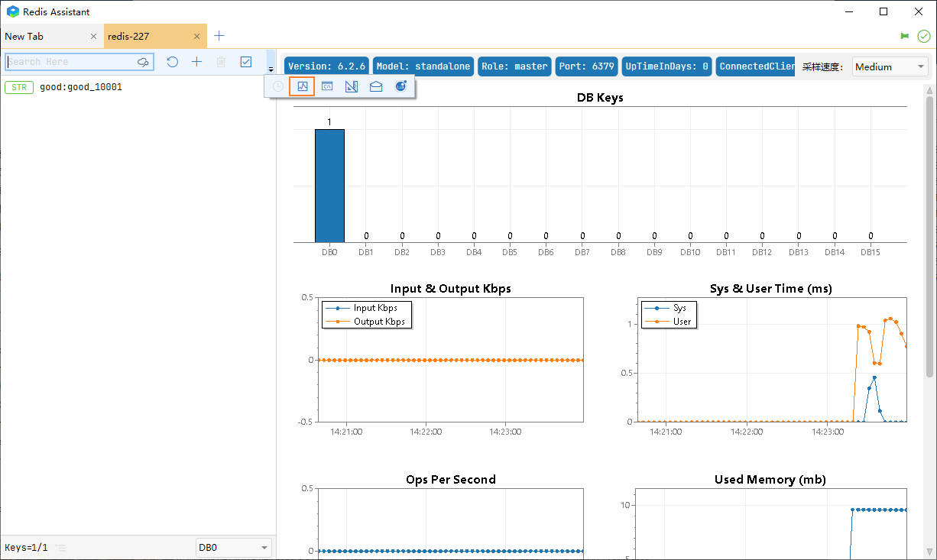Click the Keys=1/1 status text

[x=26, y=548]
